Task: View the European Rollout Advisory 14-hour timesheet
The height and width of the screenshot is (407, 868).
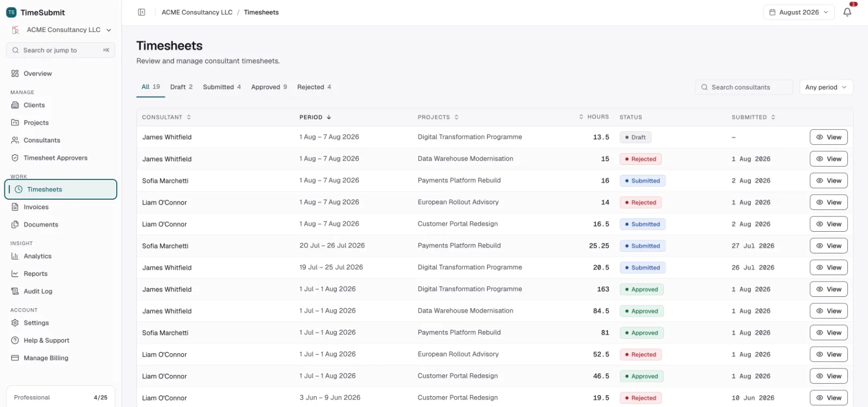Action: coord(828,202)
